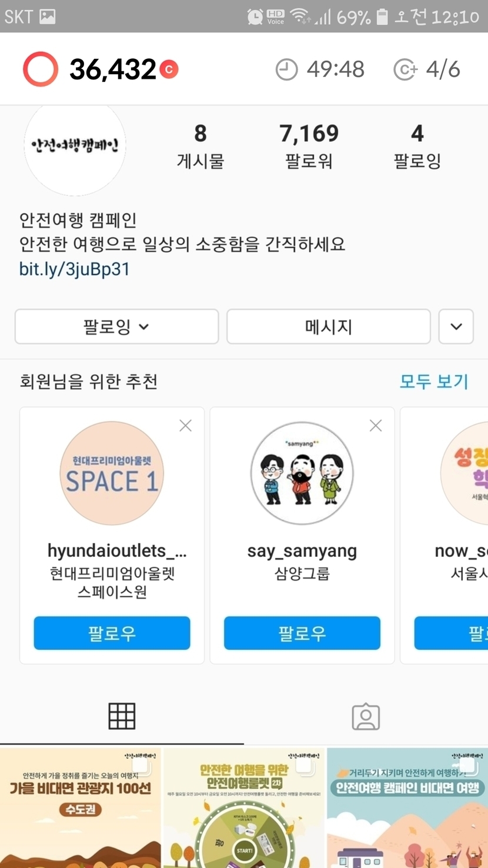Follow hyundaioutlets with the 팔로우 button

(112, 633)
